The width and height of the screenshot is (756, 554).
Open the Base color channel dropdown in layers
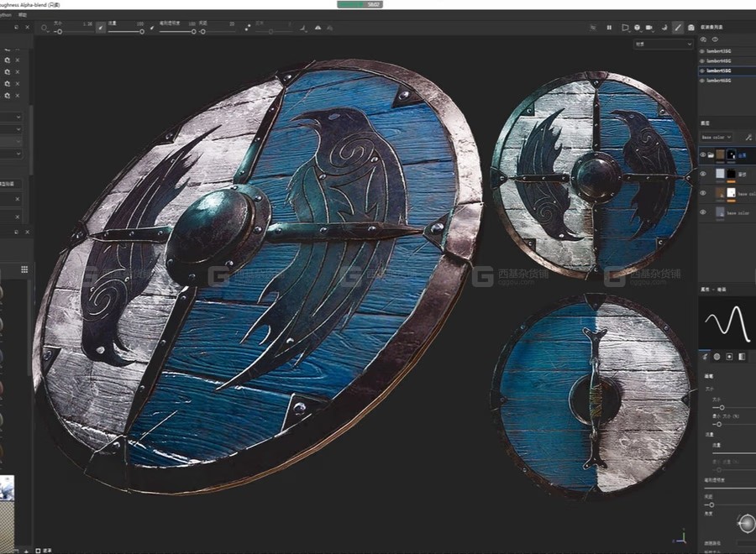tap(717, 138)
